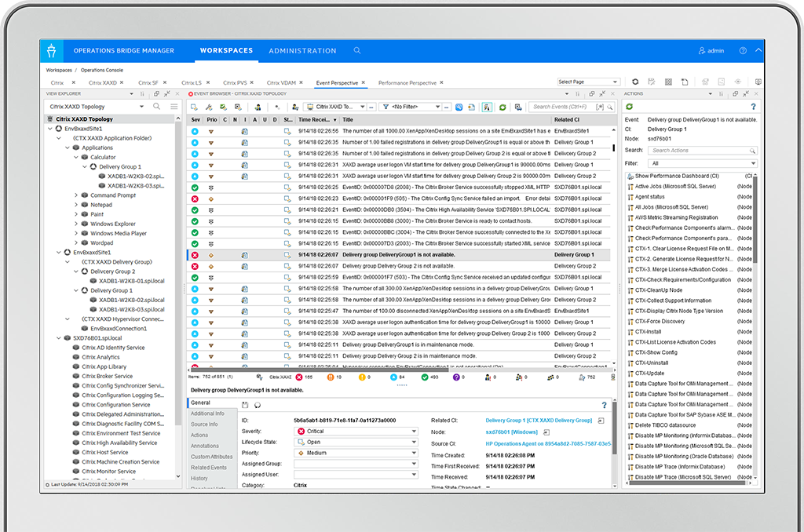Refresh the workspace page using the circular arrows icon
The height and width of the screenshot is (532, 804).
(x=635, y=82)
